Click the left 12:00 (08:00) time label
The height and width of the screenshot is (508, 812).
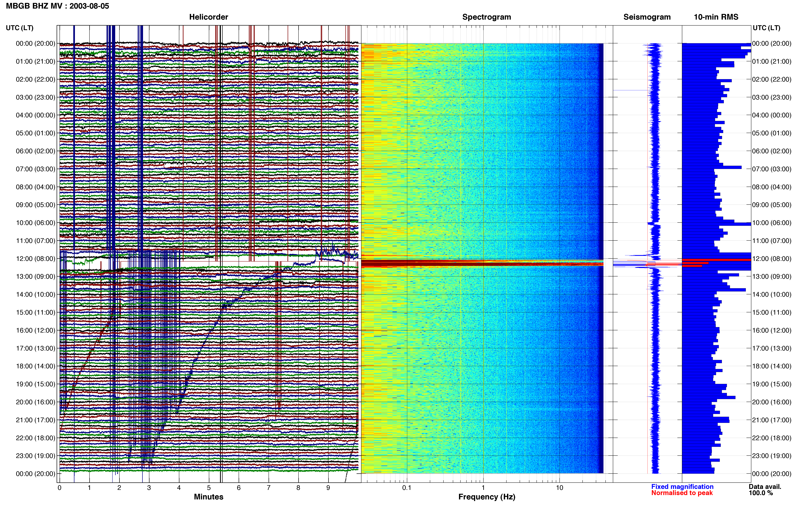[36, 259]
